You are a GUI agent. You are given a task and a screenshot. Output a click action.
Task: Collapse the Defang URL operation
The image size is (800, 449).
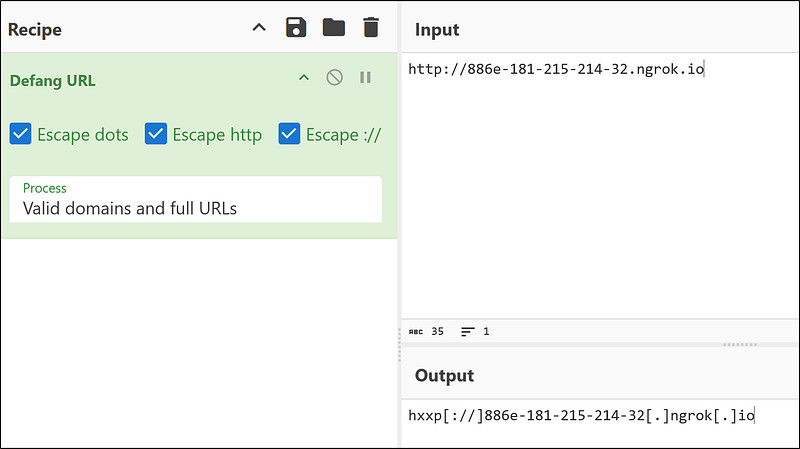[304, 78]
